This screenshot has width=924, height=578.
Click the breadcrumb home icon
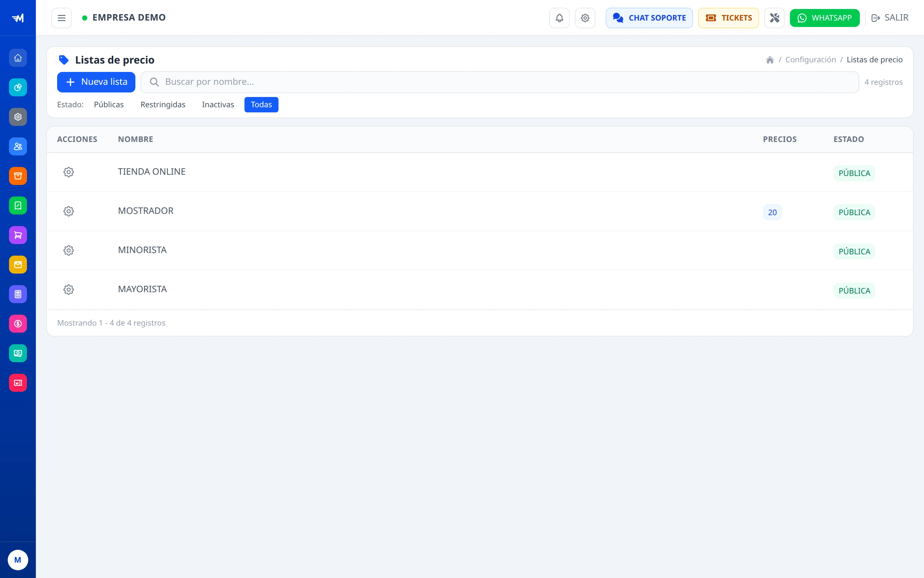770,60
